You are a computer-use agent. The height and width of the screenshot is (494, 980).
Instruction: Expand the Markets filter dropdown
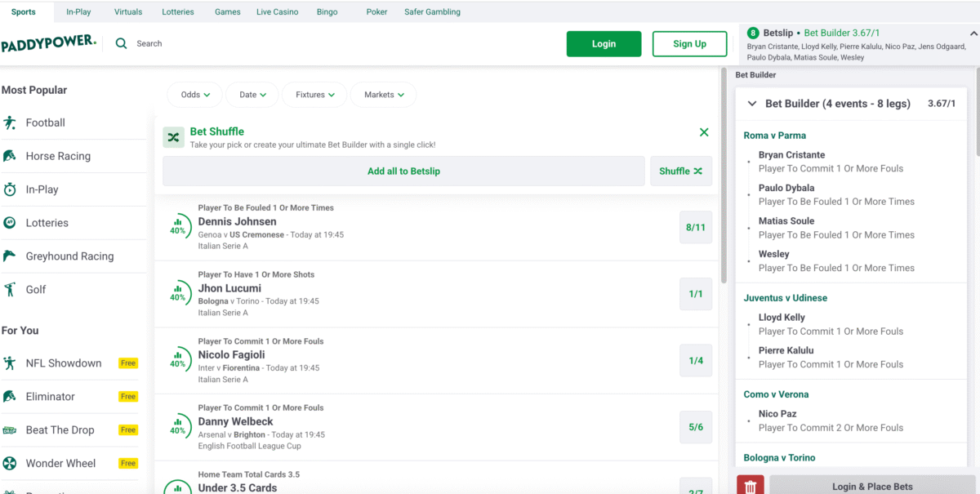383,95
